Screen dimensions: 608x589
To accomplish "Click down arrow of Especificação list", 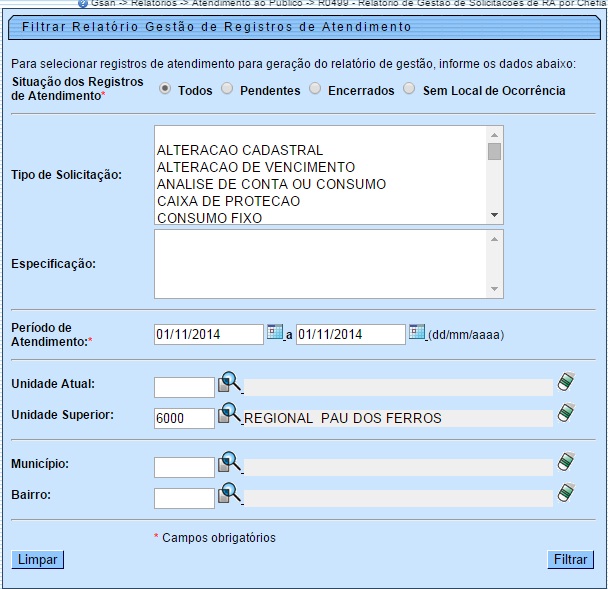I will coord(494,289).
